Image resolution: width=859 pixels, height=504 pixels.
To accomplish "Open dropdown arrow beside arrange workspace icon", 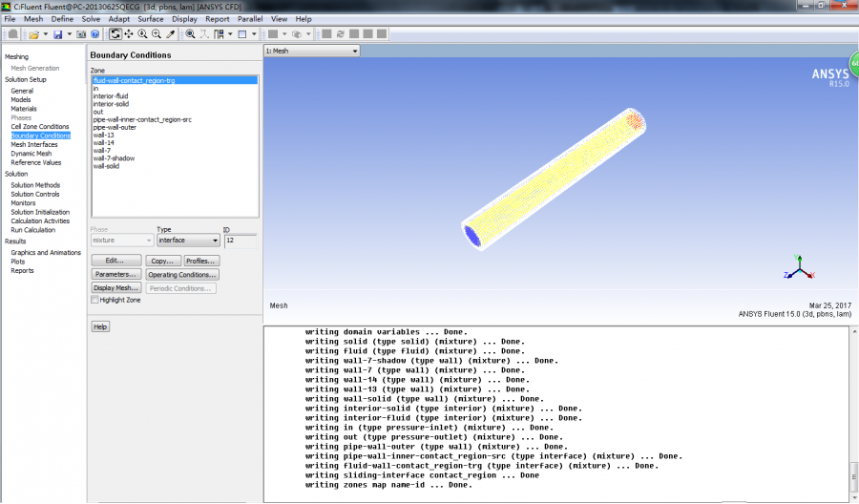I will pyautogui.click(x=230, y=34).
